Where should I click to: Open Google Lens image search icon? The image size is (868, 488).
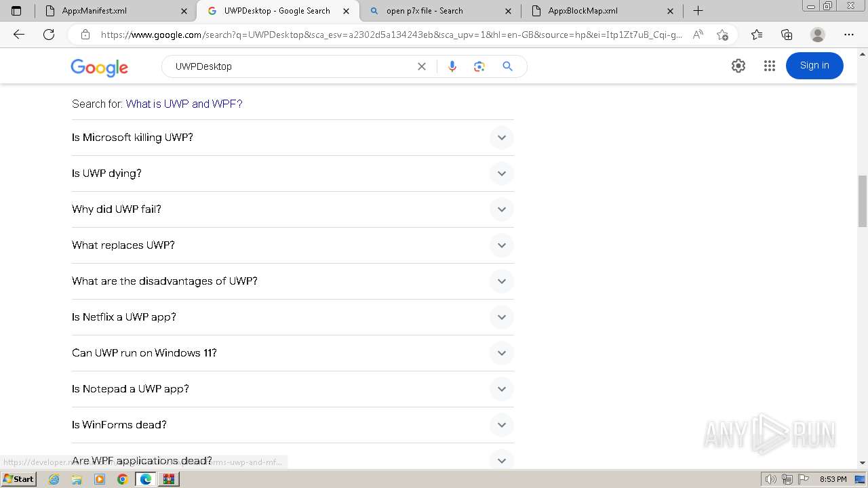[x=479, y=66]
